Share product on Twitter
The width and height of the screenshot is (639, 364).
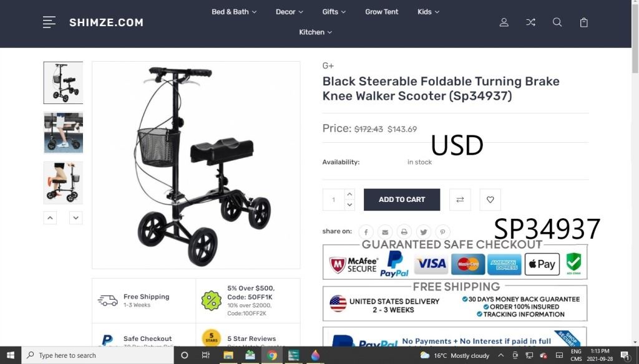pos(424,232)
